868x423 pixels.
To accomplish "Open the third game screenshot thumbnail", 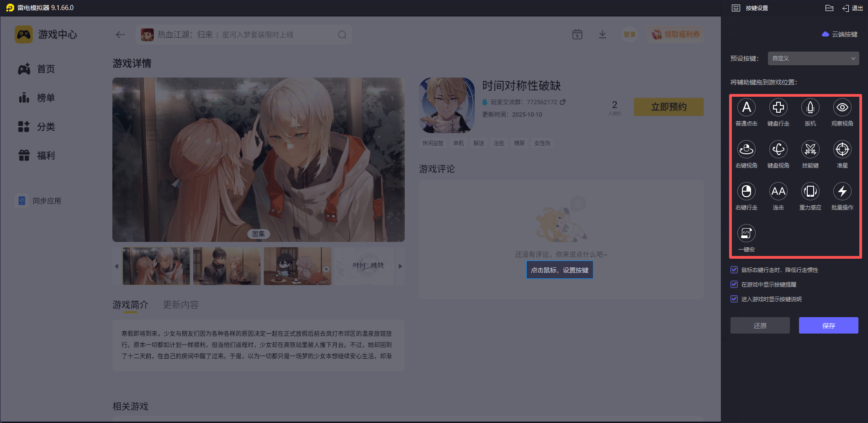I will [x=297, y=266].
